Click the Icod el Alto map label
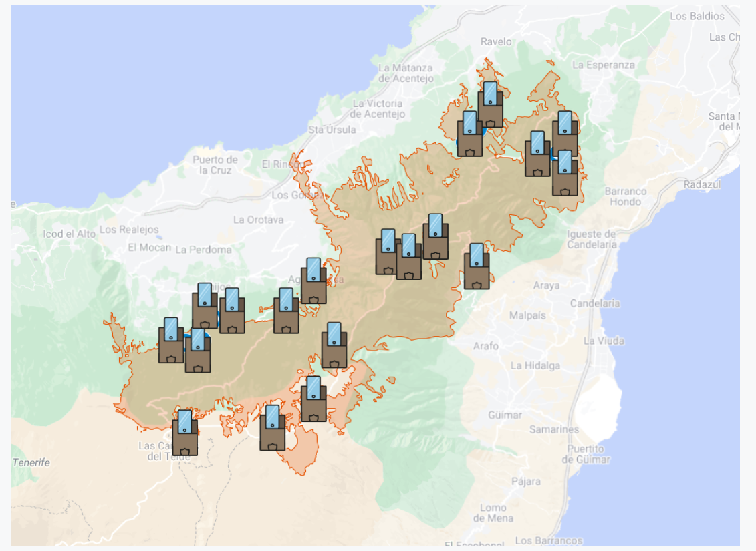 point(69,234)
